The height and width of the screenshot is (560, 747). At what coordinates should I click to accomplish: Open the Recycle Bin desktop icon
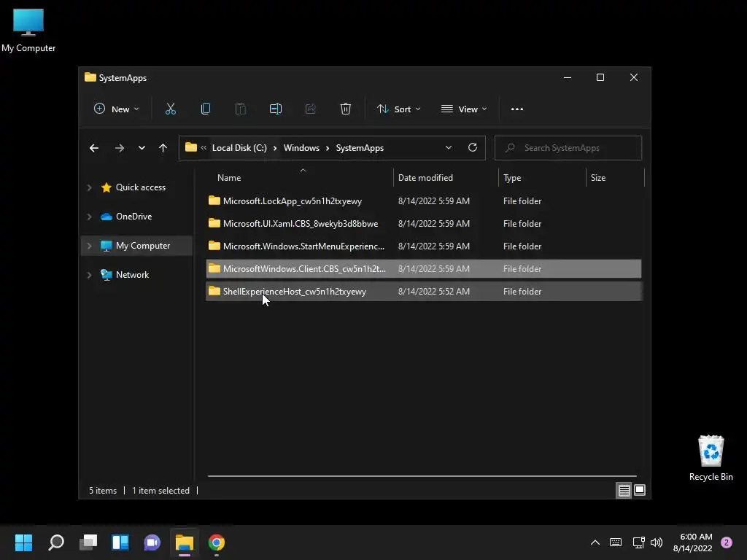point(711,458)
